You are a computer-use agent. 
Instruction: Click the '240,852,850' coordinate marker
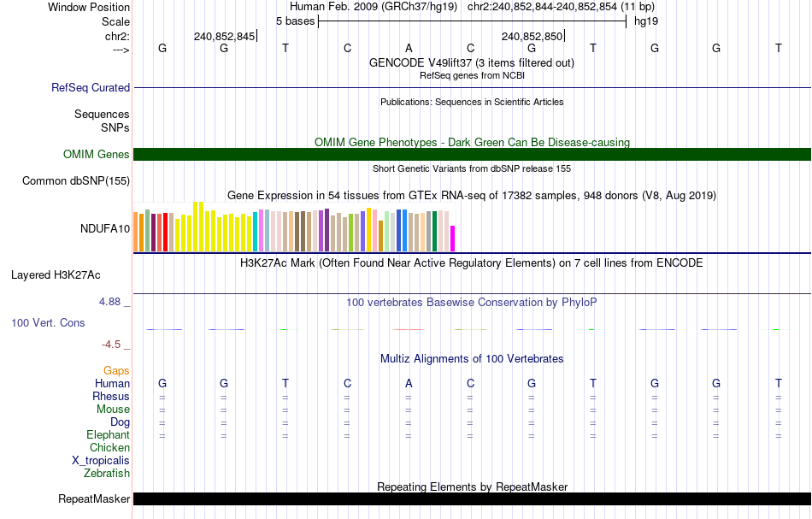pos(532,36)
